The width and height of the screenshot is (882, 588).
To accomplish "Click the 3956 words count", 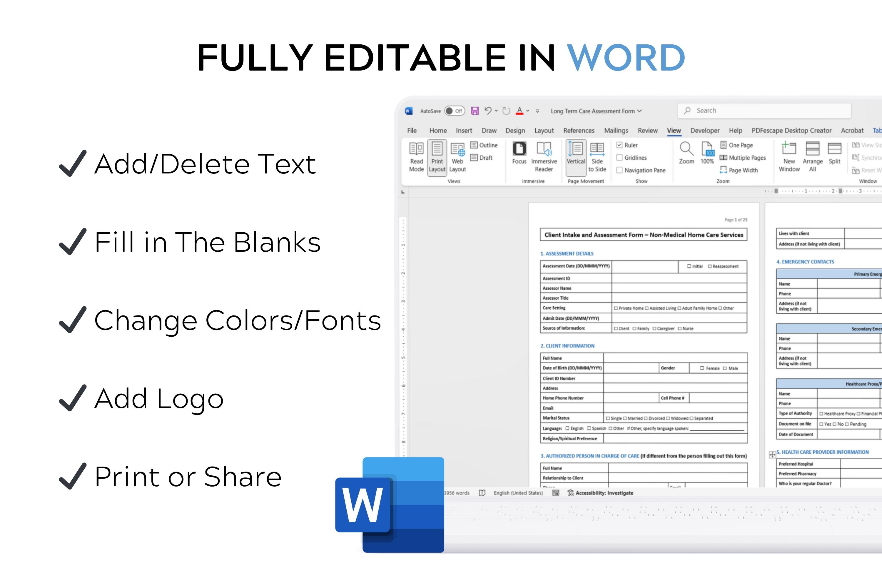I will [457, 493].
